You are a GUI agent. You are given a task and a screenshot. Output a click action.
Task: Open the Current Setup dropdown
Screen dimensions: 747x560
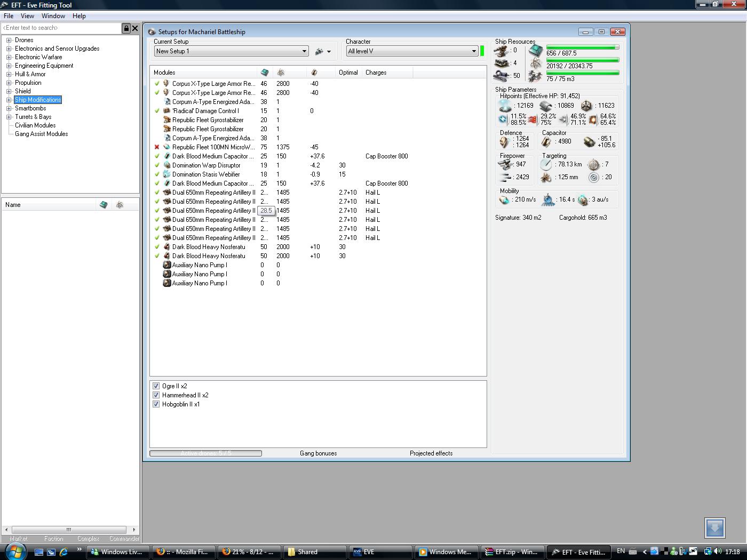click(232, 51)
